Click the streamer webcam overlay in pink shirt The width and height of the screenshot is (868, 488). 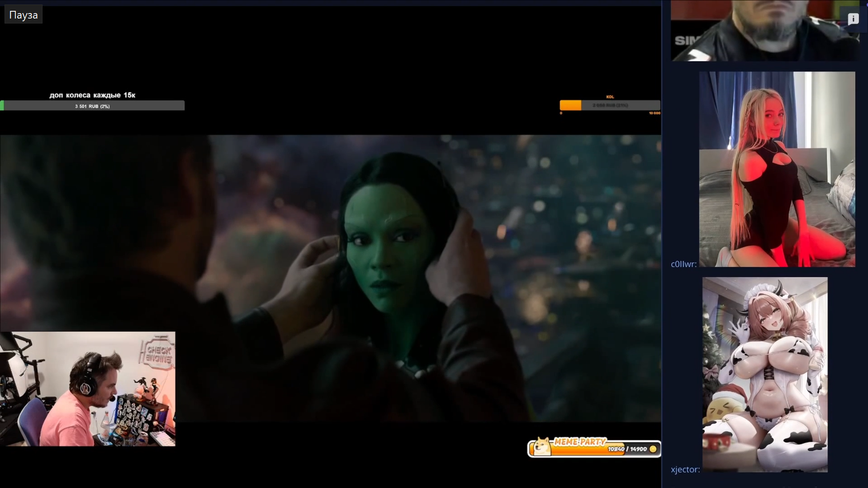tap(88, 389)
